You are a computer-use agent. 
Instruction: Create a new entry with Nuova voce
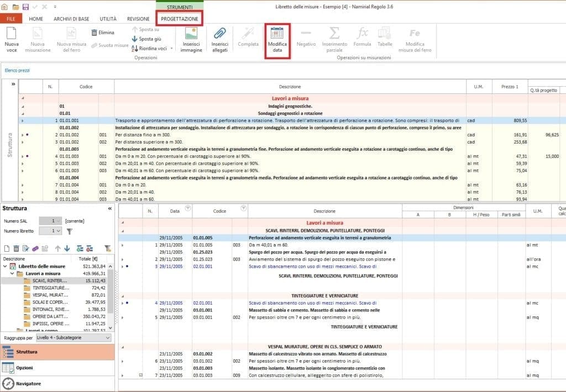[x=12, y=40]
